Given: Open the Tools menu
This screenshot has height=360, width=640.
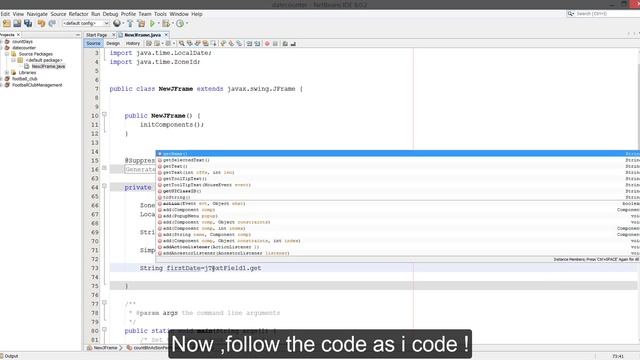Looking at the screenshot, I should [x=160, y=14].
